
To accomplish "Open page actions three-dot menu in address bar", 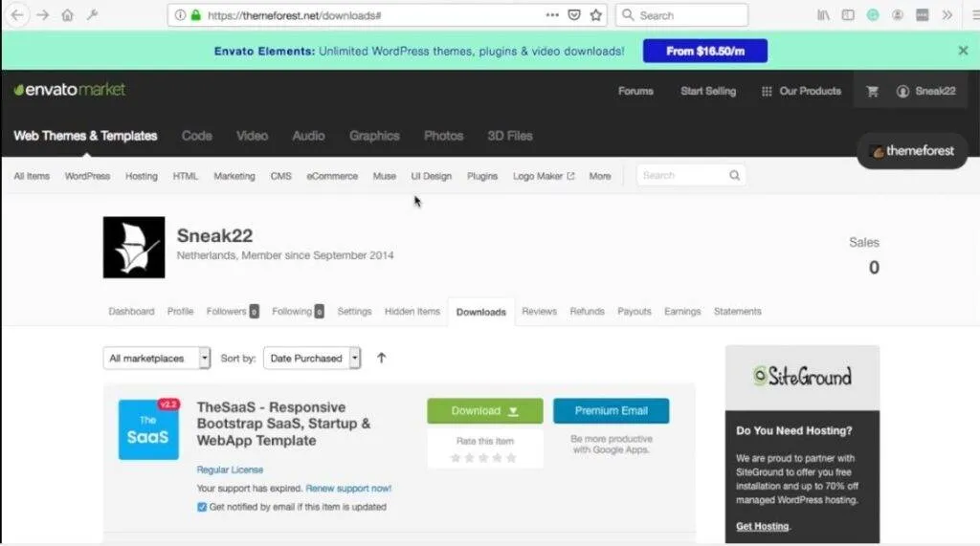I will (x=552, y=15).
